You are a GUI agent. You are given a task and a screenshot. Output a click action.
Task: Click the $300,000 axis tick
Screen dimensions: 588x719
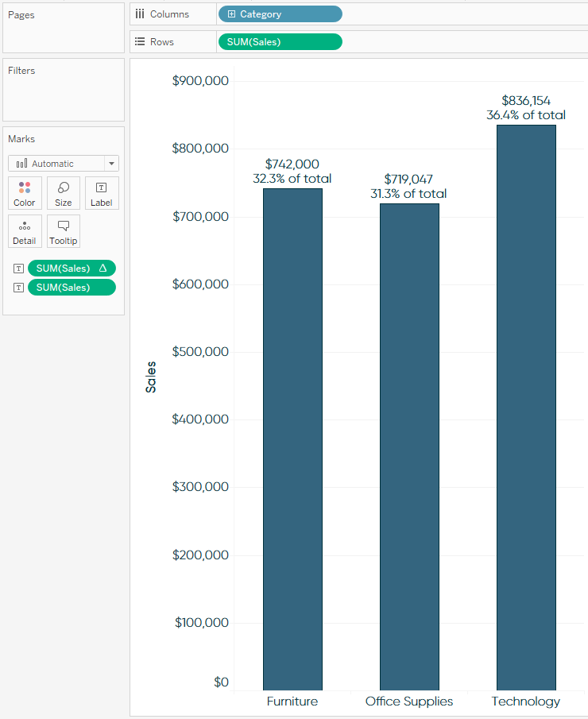[x=200, y=486]
